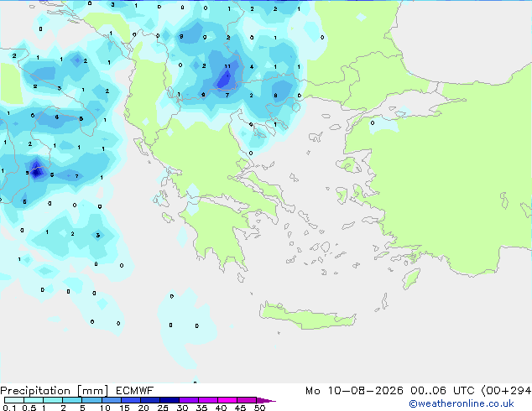Click the 'Mo 10-08-2026' date text
This screenshot has height=411, width=532.
coord(354,391)
